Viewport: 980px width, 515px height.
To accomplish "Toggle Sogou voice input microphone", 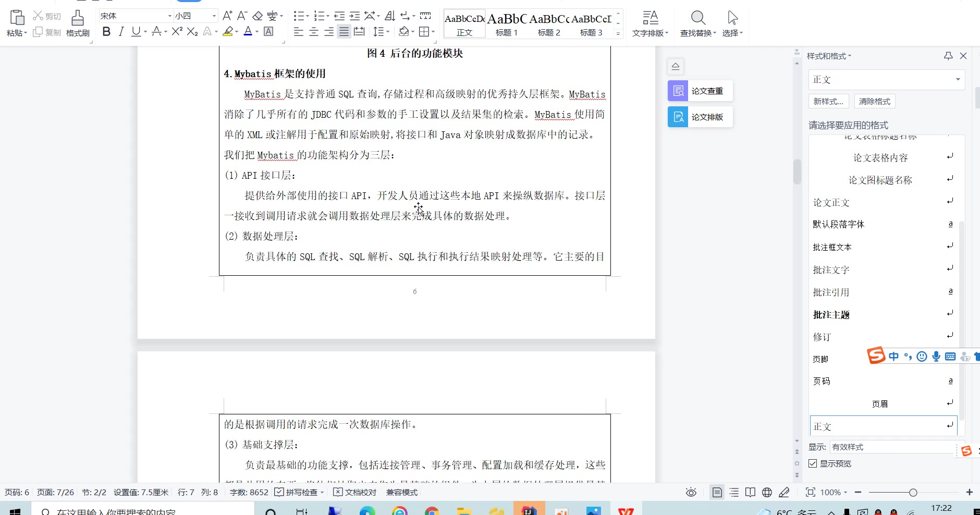I will 936,357.
